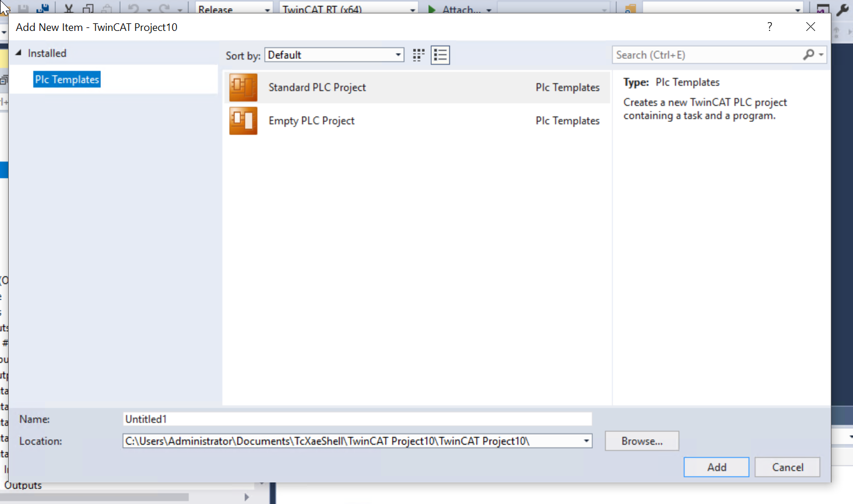The image size is (853, 504).
Task: Click the Cut scissors icon in toolbar
Action: click(x=68, y=8)
